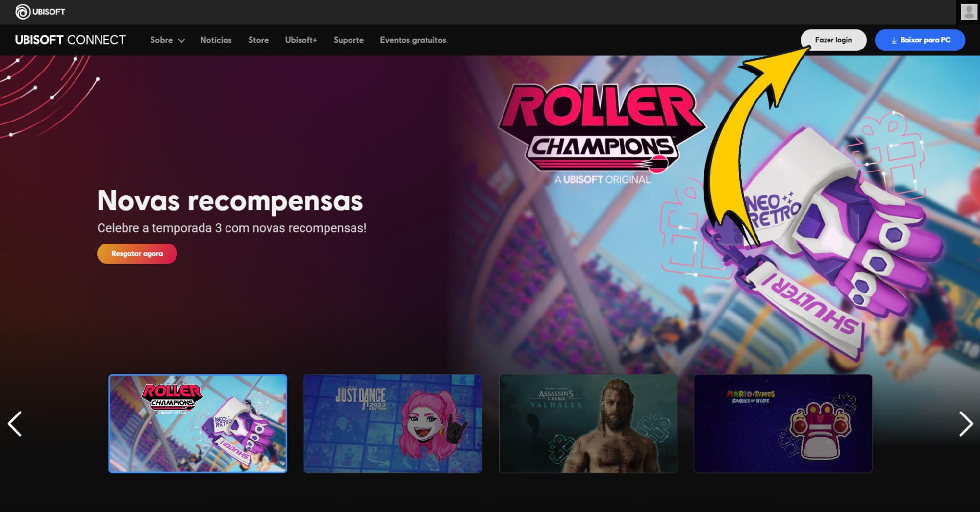980x512 pixels.
Task: Click the Resgatar agora button
Action: [x=137, y=254]
